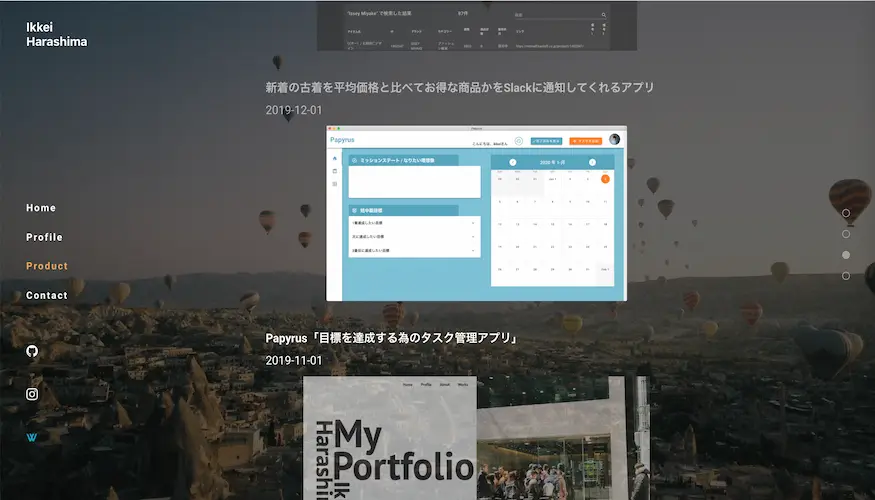Image resolution: width=875 pixels, height=500 pixels.
Task: Click the 2019-12-01 date text
Action: [294, 110]
